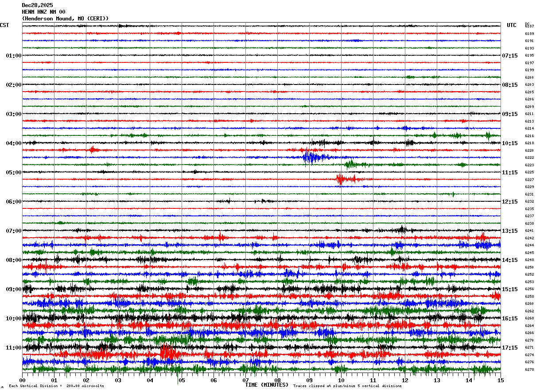Select minute tick label 04 on axis
Image resolution: width=536 pixels, height=392 pixels.
click(150, 380)
